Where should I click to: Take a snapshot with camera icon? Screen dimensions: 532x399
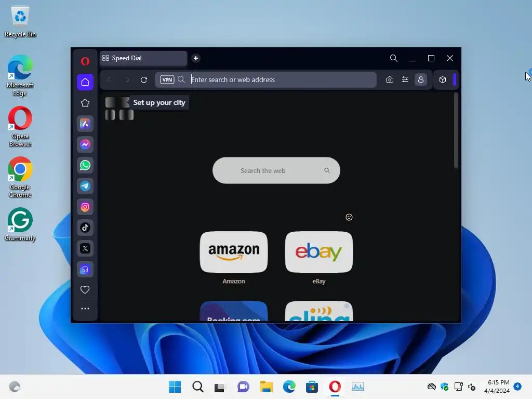(x=390, y=79)
